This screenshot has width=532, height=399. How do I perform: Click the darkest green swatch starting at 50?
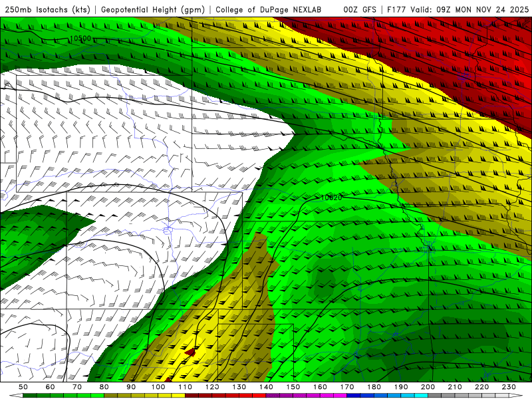[30, 396]
